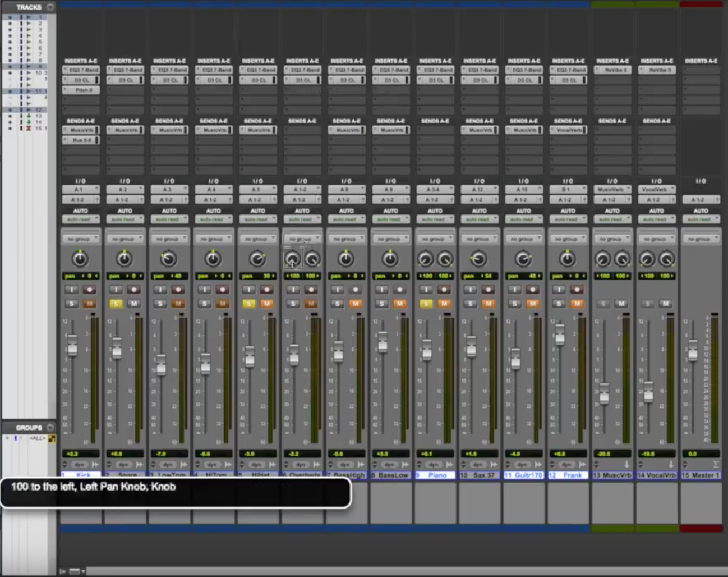Click the left pan knob on the Overheads track

click(x=292, y=259)
